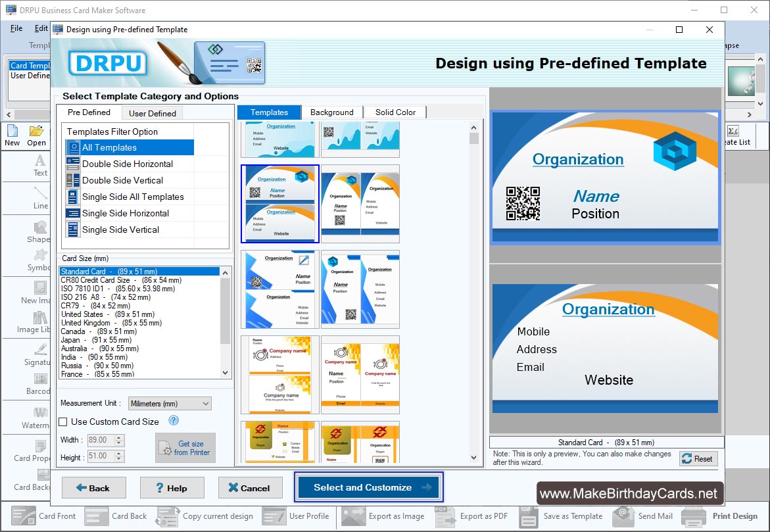The height and width of the screenshot is (532, 770).
Task: Click the Copy current design icon
Action: click(168, 516)
